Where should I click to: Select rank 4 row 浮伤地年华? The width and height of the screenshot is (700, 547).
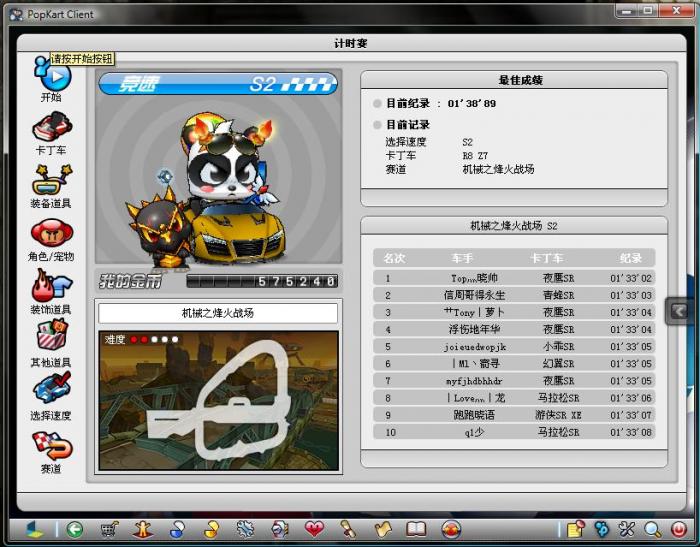click(x=514, y=330)
